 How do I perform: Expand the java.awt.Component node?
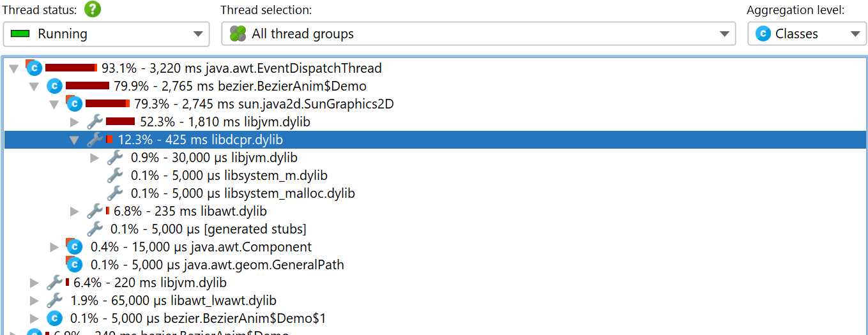pos(54,246)
